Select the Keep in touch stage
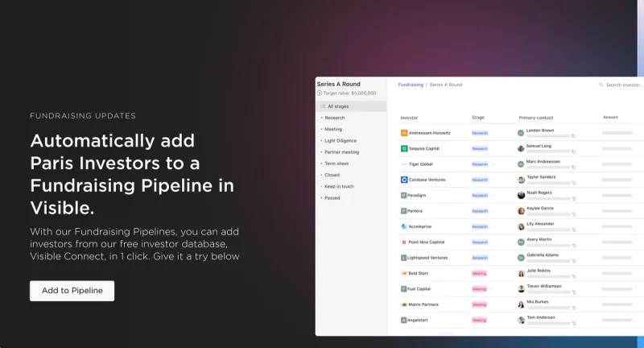644x348 pixels. 339,187
